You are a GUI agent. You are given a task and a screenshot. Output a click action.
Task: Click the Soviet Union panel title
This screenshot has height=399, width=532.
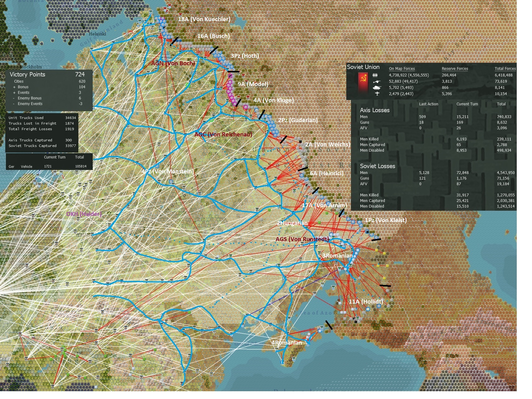pyautogui.click(x=363, y=67)
